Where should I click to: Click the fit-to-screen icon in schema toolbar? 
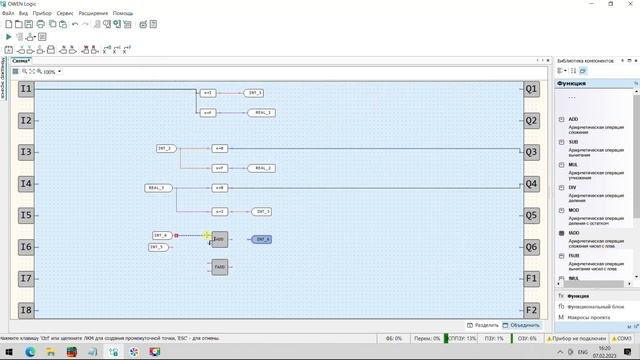(32, 71)
